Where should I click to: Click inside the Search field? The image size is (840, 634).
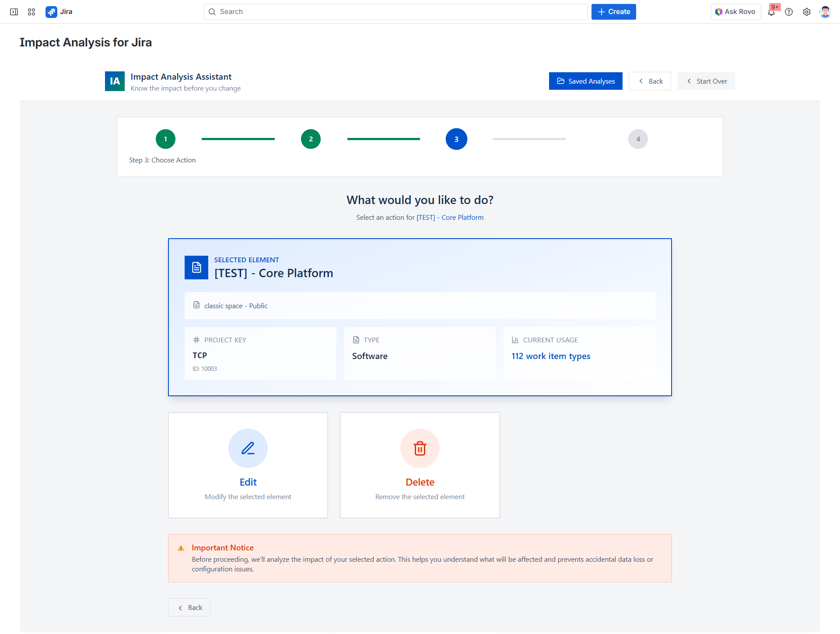pos(394,11)
